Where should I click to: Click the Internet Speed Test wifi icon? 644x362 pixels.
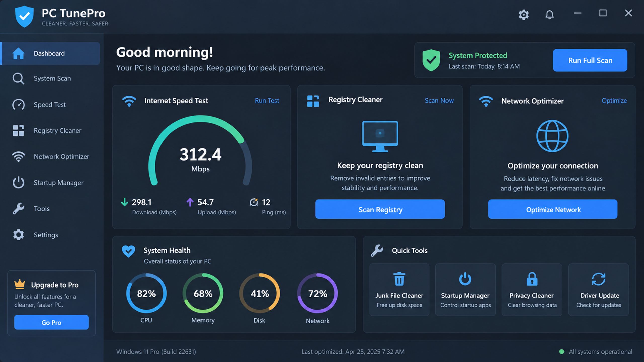coord(129,101)
